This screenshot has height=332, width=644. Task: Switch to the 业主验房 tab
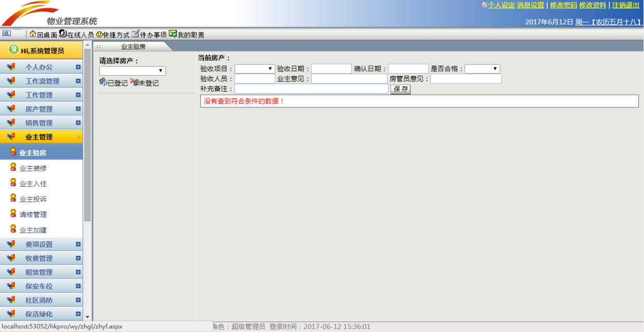133,46
